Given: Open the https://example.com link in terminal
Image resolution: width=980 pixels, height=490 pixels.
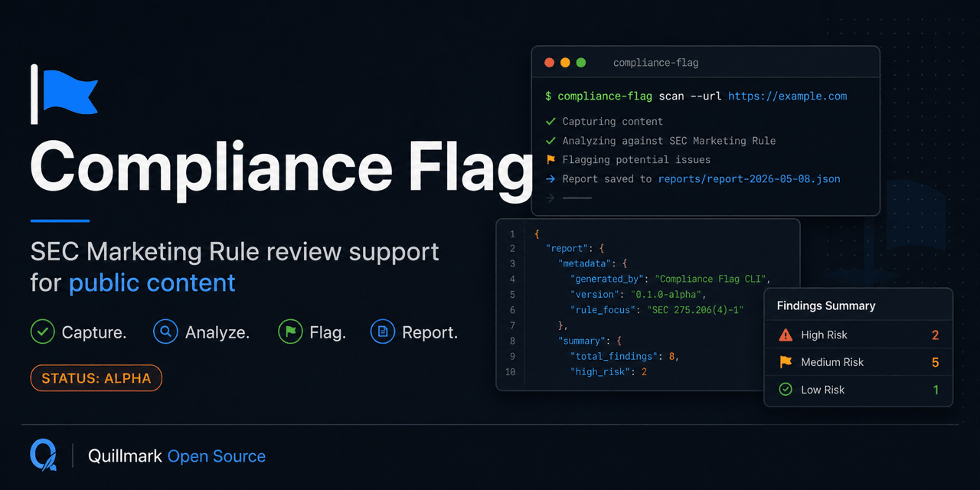Looking at the screenshot, I should coord(787,96).
